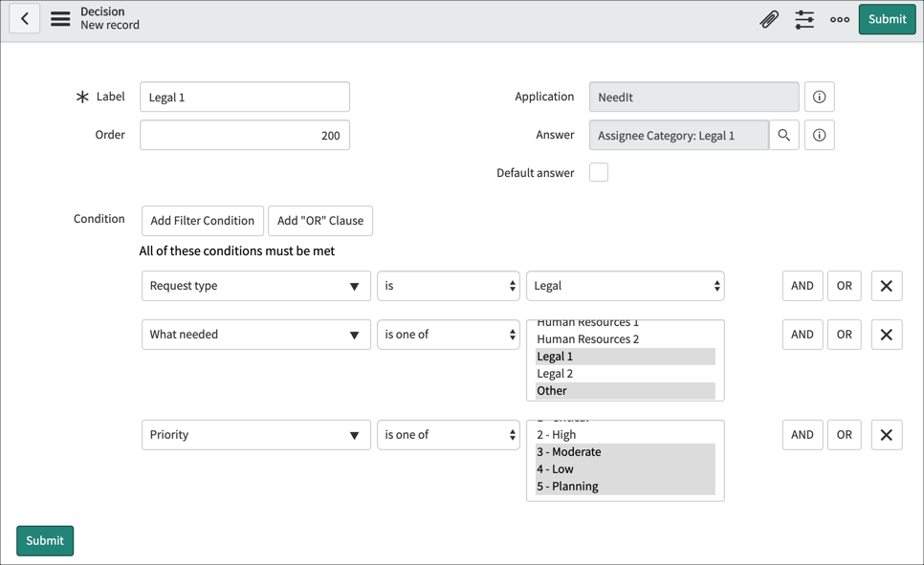924x565 pixels.
Task: Remove the Priority condition with the X button
Action: [886, 434]
